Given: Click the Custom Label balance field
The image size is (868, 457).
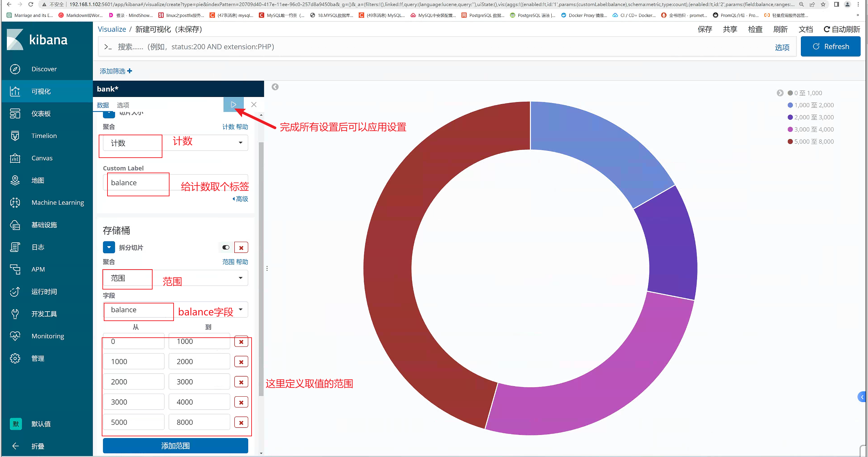Looking at the screenshot, I should 176,183.
